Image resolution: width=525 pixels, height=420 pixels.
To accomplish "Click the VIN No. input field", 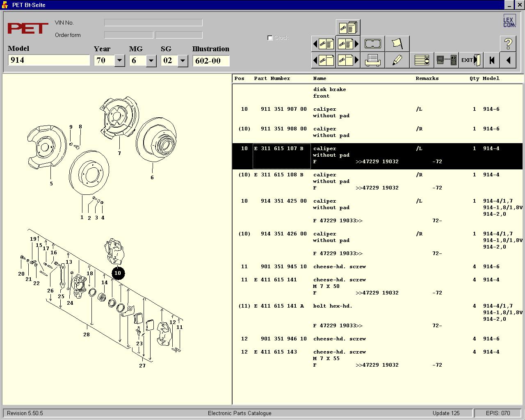I will coord(153,23).
